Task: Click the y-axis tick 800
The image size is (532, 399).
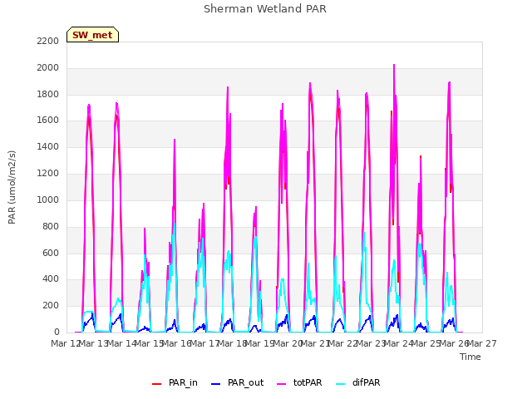Action: [51, 226]
